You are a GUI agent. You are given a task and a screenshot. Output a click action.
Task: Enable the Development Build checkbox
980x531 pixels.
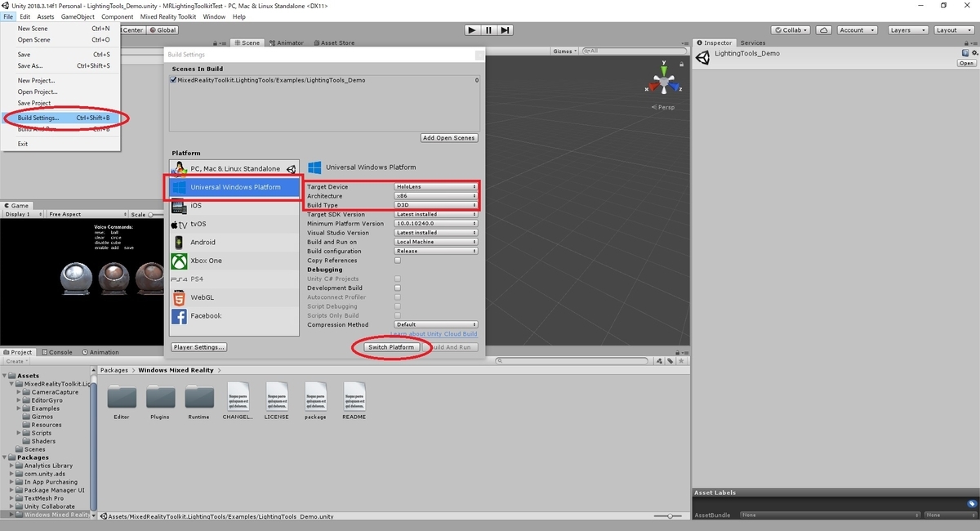pyautogui.click(x=398, y=288)
